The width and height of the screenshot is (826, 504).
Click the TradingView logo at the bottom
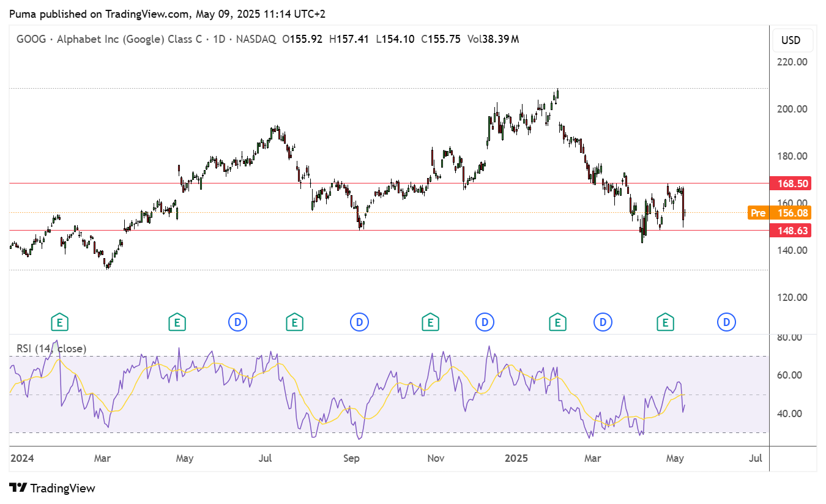[53, 488]
